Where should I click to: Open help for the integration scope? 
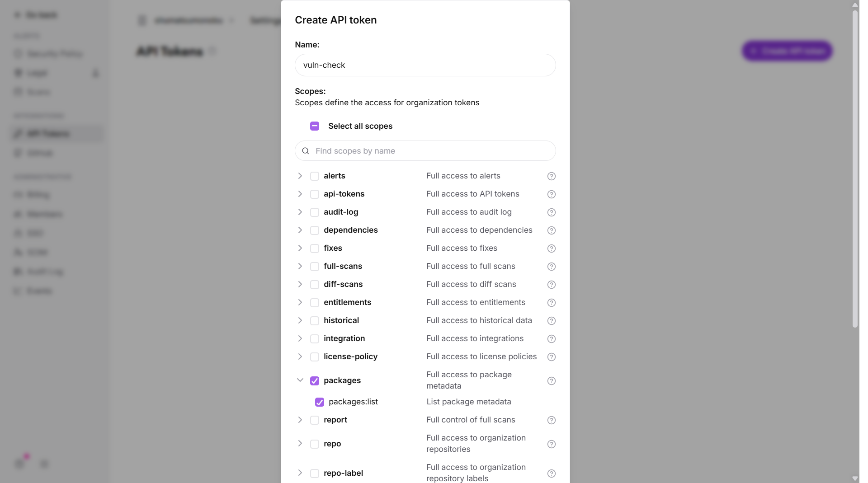point(551,339)
